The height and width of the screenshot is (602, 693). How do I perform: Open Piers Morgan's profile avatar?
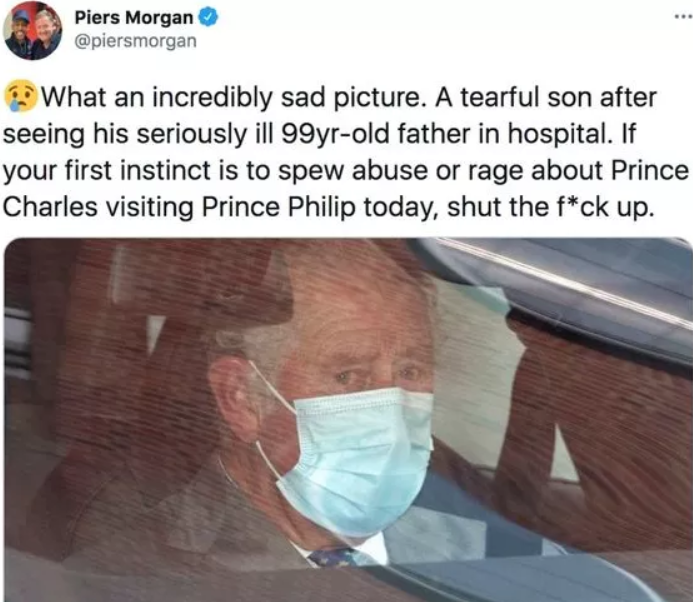click(x=32, y=30)
